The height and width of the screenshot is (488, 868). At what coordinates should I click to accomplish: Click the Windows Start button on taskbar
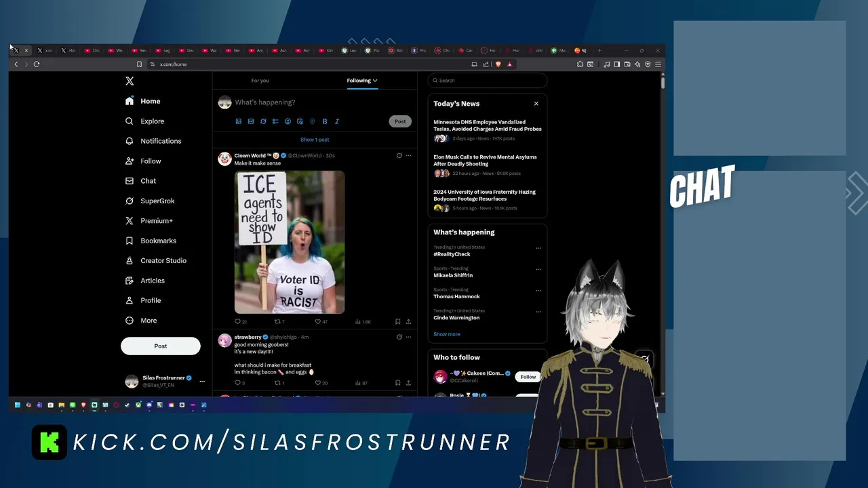tap(18, 405)
